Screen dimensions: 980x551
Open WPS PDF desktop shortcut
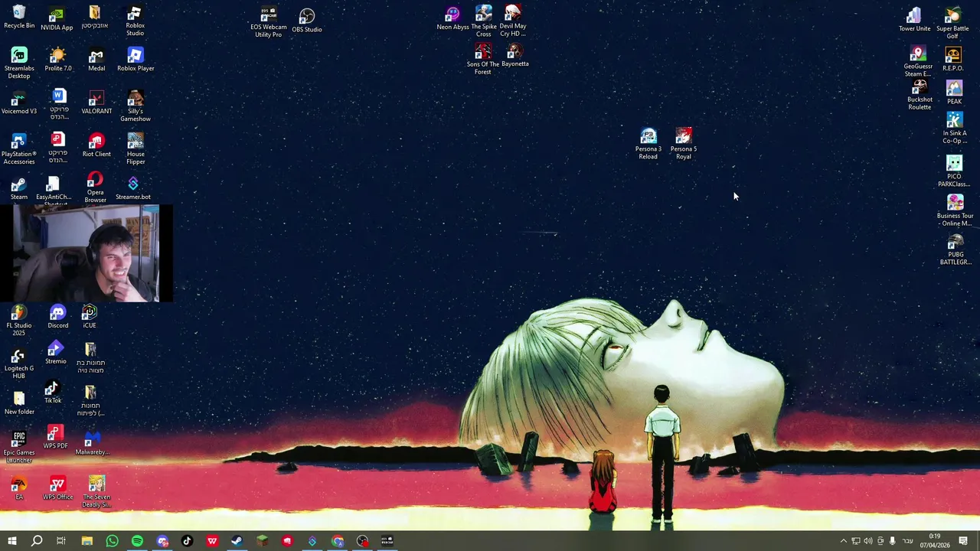55,437
